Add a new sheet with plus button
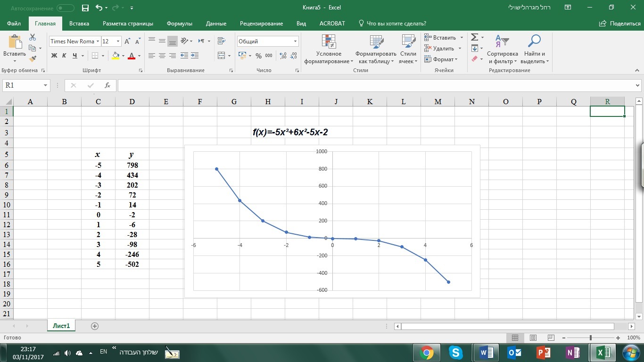This screenshot has height=362, width=644. (x=95, y=326)
